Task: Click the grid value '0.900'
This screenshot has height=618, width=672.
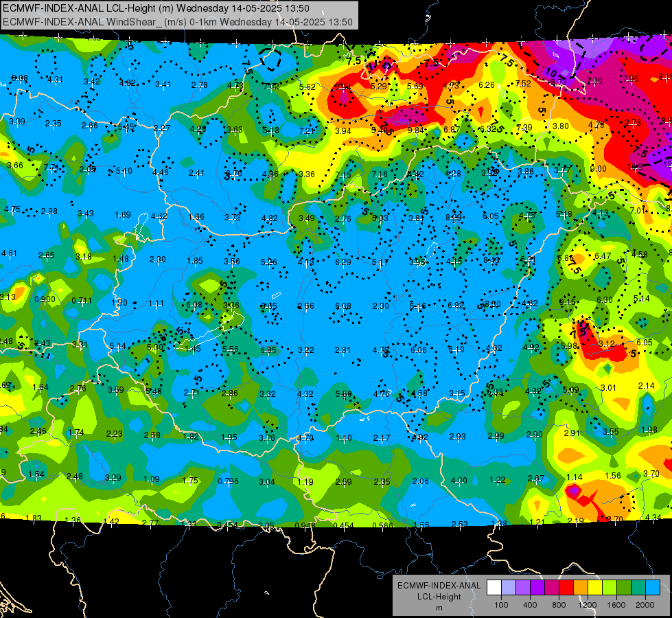Action: [45, 299]
